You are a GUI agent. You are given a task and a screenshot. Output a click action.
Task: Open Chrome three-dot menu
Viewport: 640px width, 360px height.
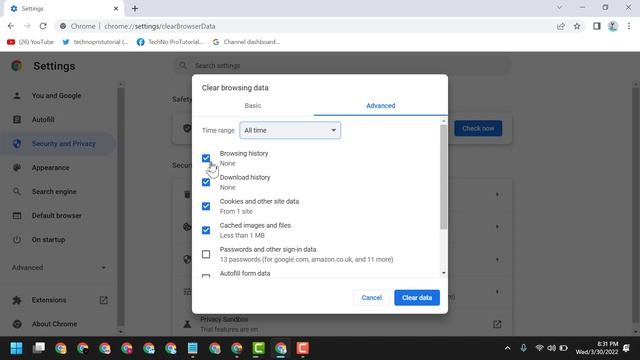pyautogui.click(x=629, y=26)
